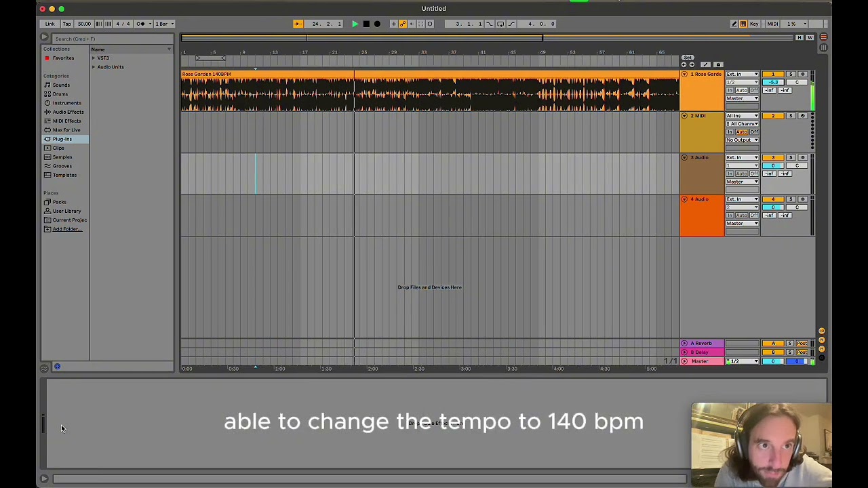Open track 1 Ext. In input dropdown
The width and height of the screenshot is (868, 488).
click(x=742, y=74)
